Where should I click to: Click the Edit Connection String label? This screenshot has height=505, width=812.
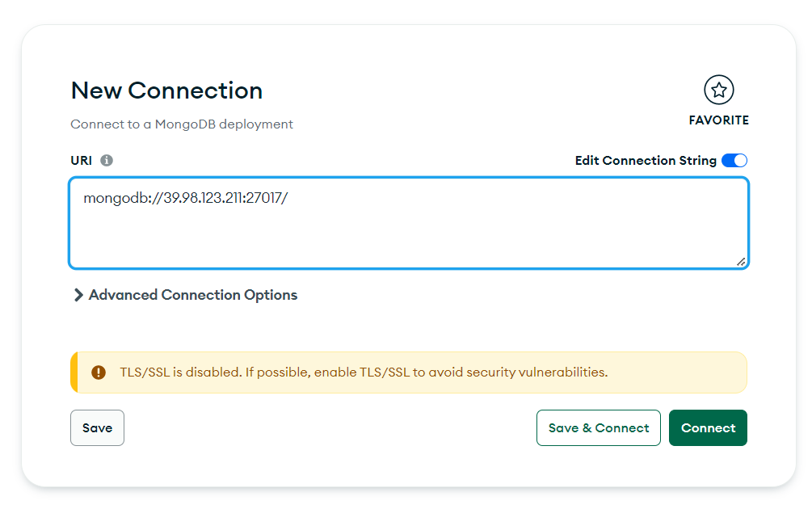(646, 161)
